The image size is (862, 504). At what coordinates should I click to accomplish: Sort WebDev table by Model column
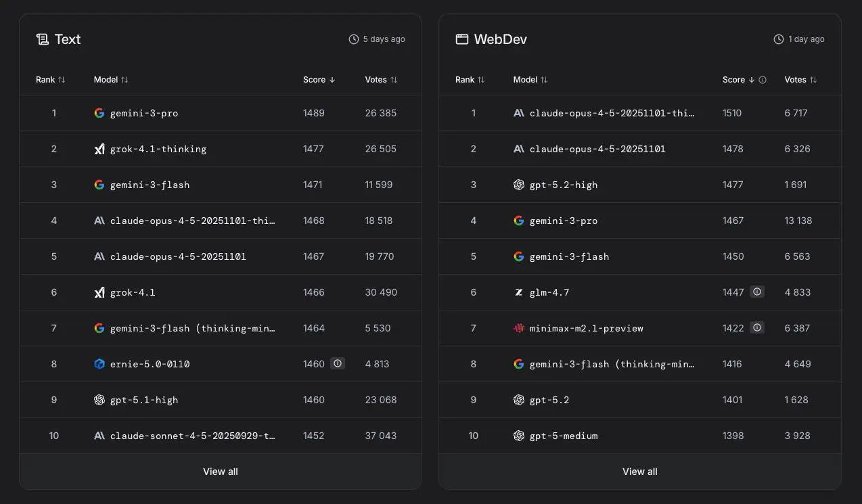(x=530, y=80)
